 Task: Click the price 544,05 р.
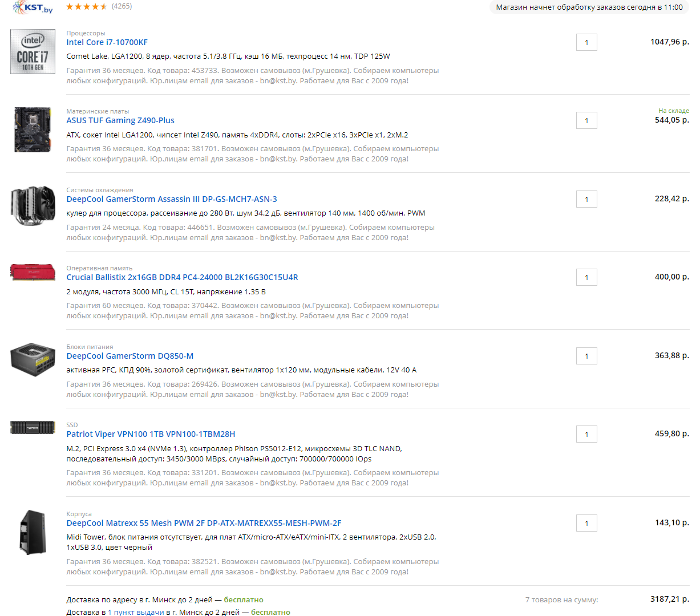tap(672, 120)
